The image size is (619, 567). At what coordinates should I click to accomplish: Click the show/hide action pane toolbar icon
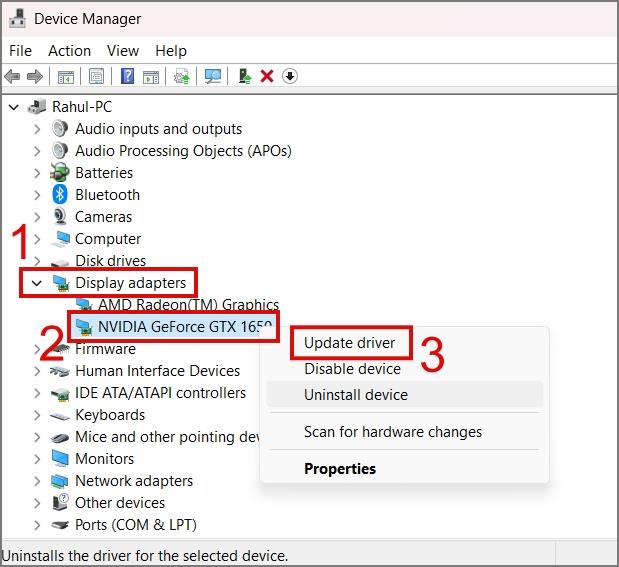(151, 77)
